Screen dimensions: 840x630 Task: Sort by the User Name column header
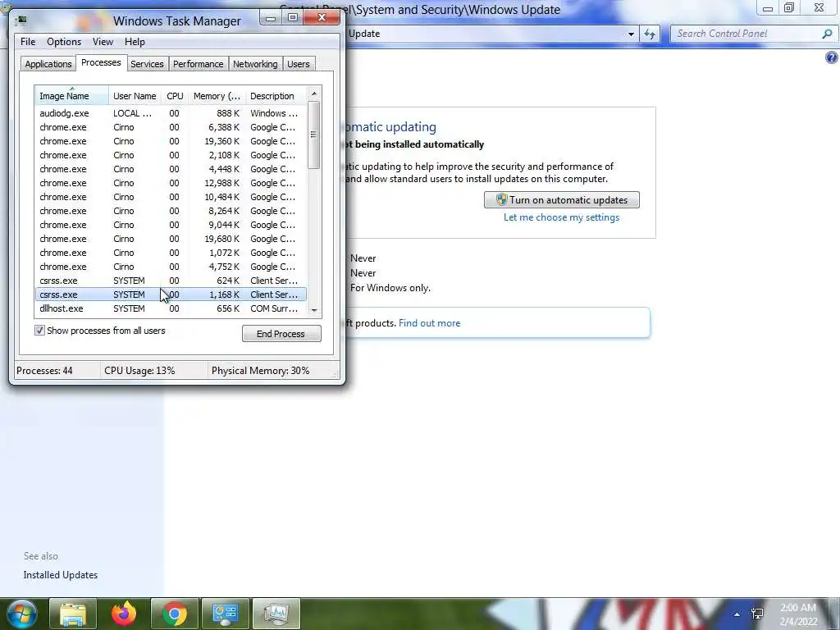[135, 96]
